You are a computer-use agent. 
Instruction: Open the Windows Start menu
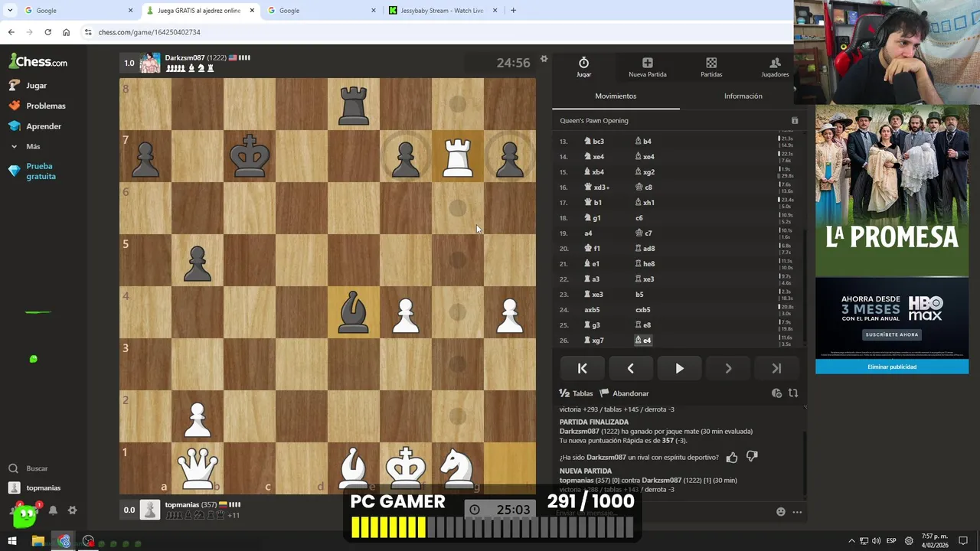point(11,541)
